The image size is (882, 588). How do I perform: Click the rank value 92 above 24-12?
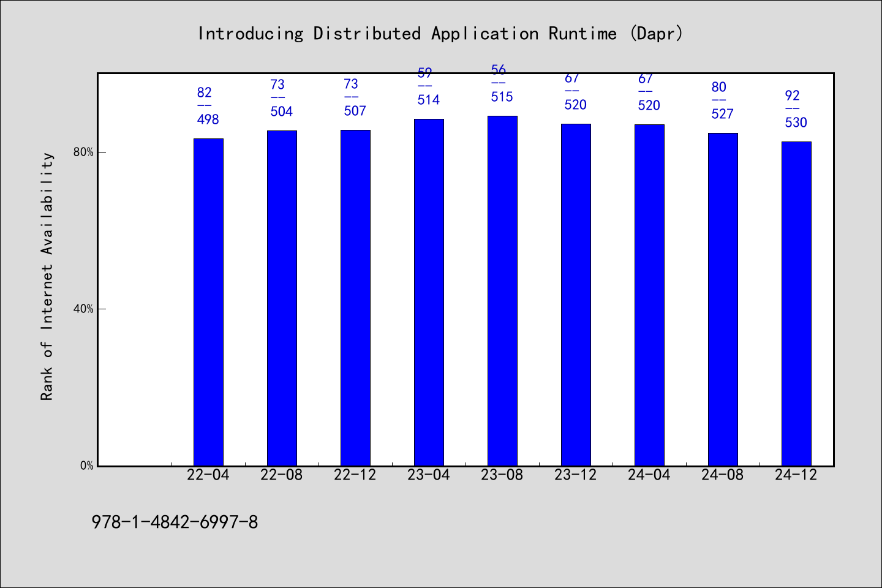click(x=793, y=96)
